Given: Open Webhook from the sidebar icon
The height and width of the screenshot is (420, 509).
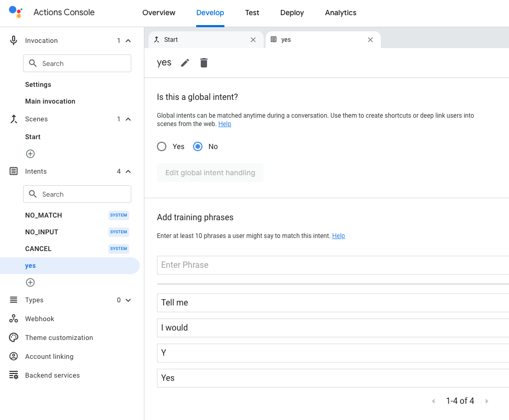Looking at the screenshot, I should click(13, 319).
